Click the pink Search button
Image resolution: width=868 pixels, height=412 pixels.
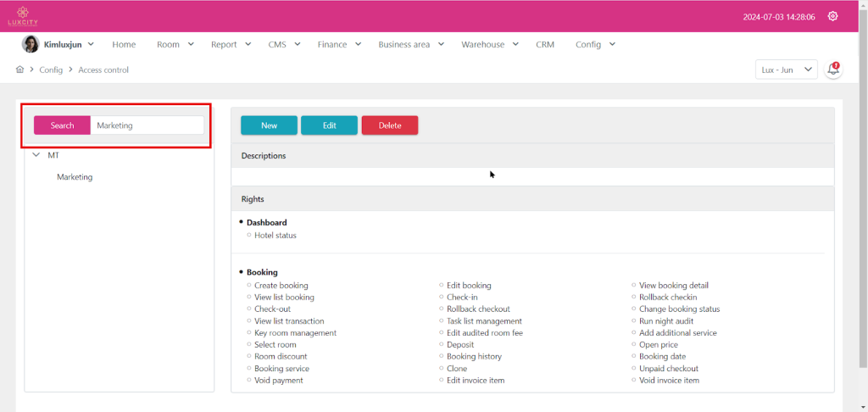coord(62,125)
